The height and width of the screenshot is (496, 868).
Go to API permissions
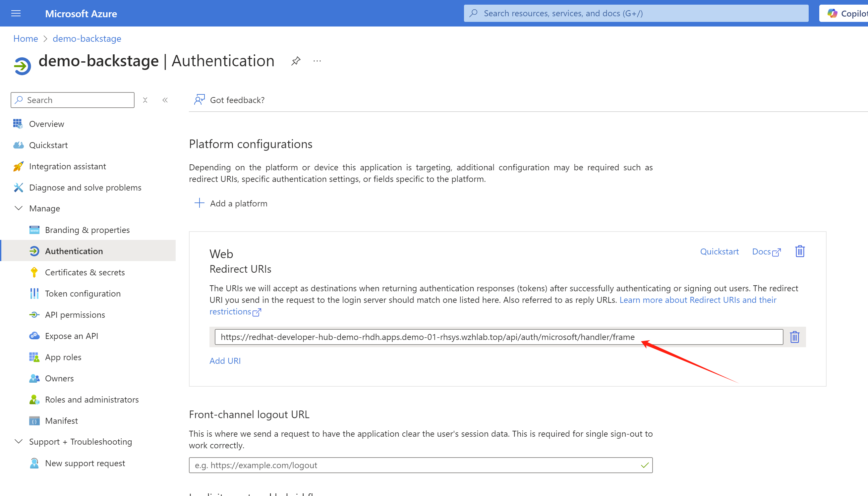pyautogui.click(x=75, y=314)
